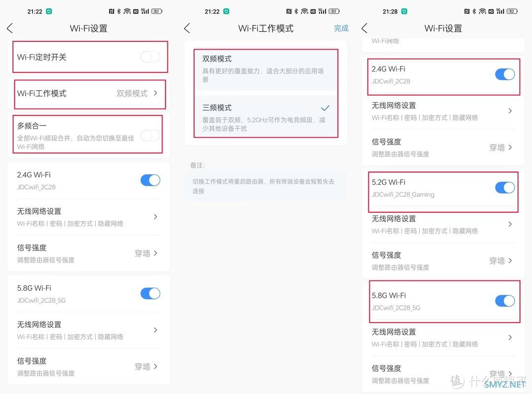Screen dimensions: 532x394
Task: Open 无线网络设置 chevron under left-panel 2.4G Wi-Fi
Action: (x=155, y=217)
